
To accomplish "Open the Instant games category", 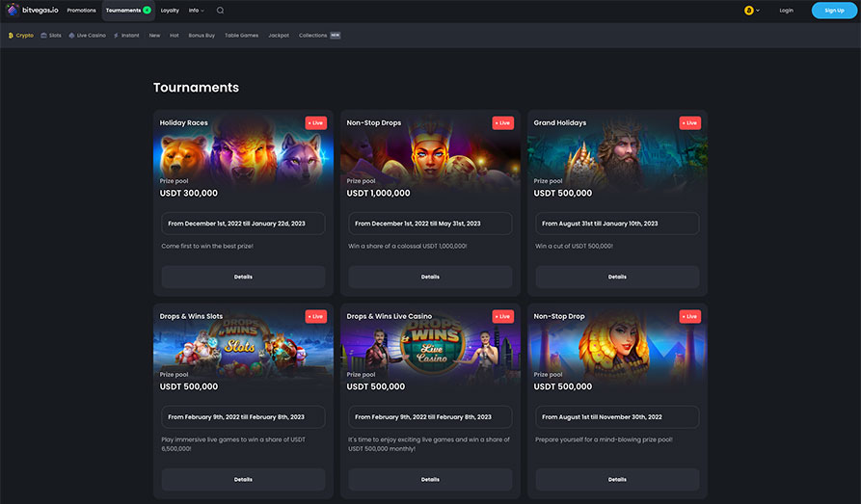I will pyautogui.click(x=126, y=36).
